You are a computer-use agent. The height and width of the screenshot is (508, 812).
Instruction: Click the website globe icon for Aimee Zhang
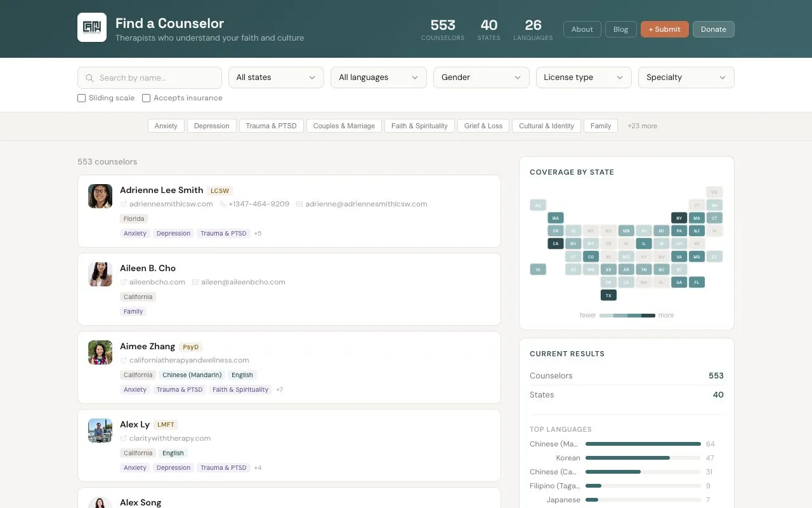124,360
